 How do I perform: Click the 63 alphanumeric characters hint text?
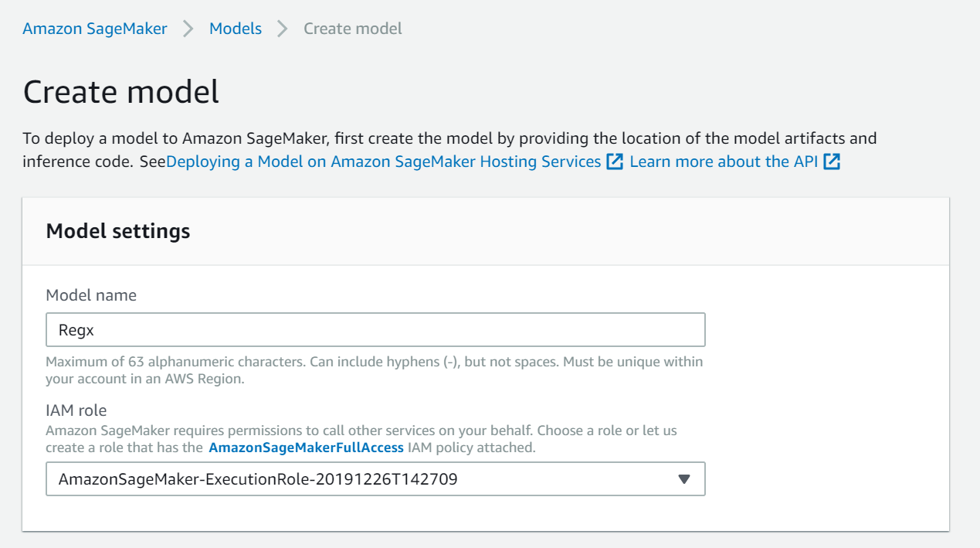(x=375, y=370)
